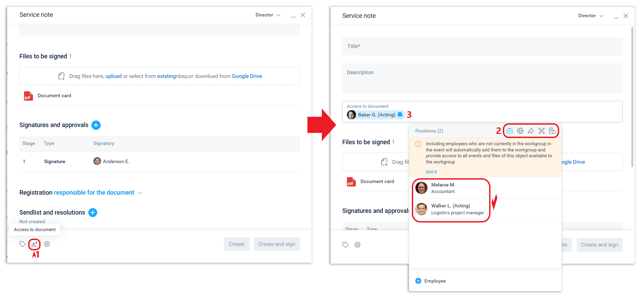Open settings gear in left panel footer
Image resolution: width=644 pixels, height=297 pixels.
coord(47,244)
